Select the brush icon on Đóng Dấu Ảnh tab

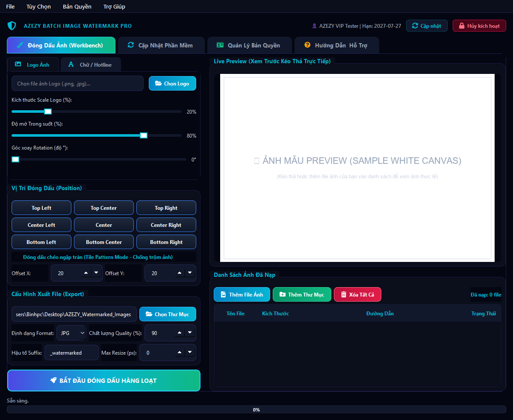(x=21, y=45)
